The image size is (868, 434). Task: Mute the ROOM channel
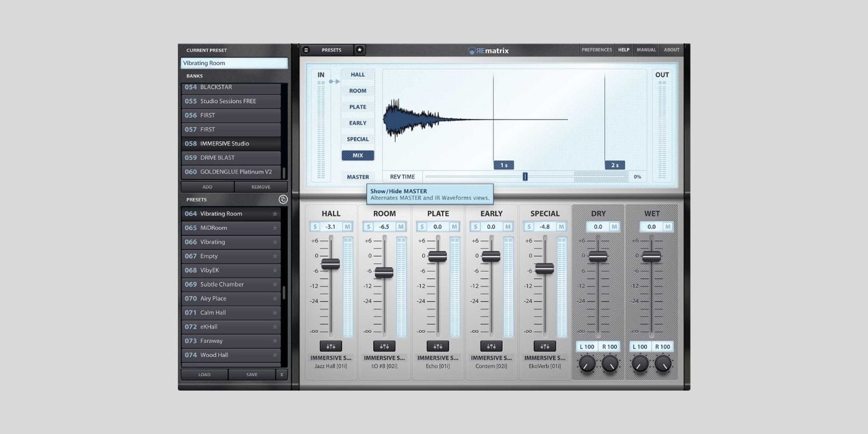click(x=401, y=226)
